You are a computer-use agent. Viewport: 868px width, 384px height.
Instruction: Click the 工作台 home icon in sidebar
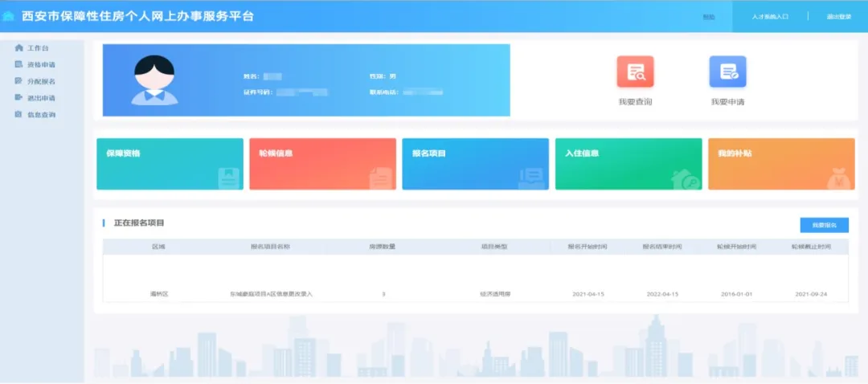pyautogui.click(x=18, y=48)
